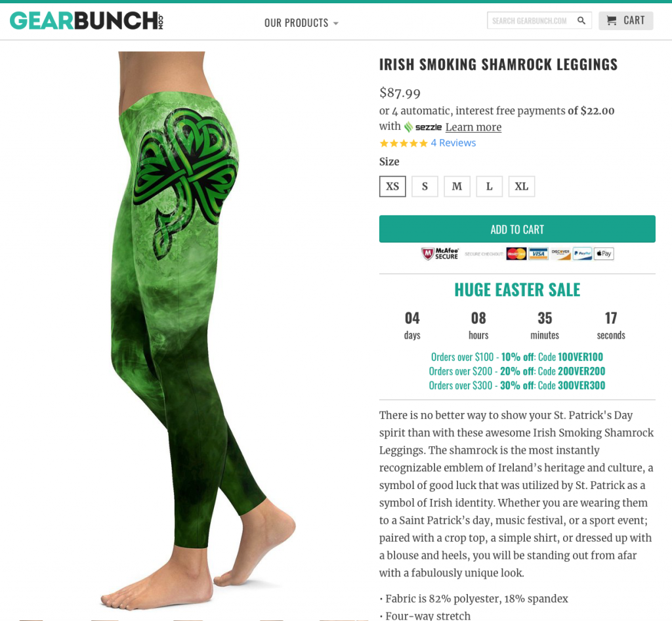
Task: Click the search magnifier icon
Action: [x=581, y=20]
